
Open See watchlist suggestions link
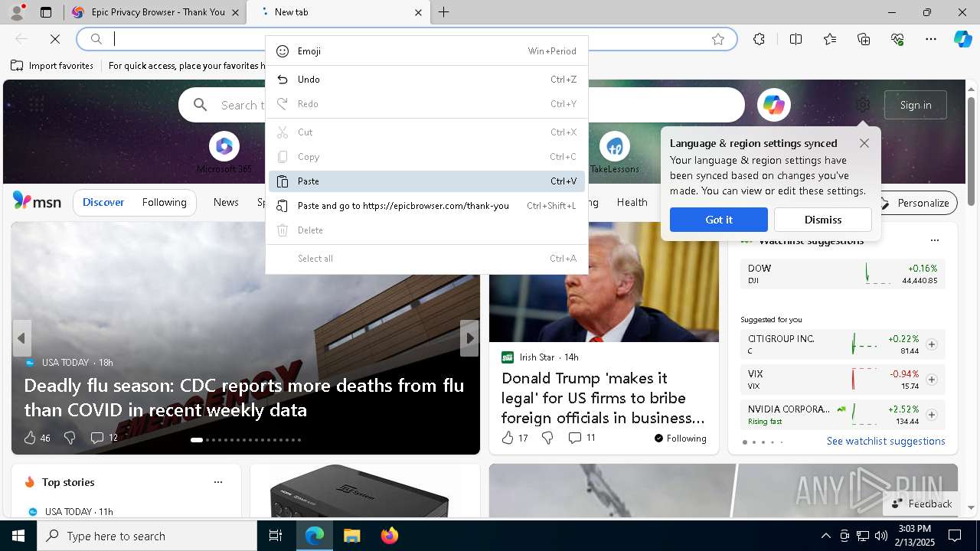[x=886, y=442]
